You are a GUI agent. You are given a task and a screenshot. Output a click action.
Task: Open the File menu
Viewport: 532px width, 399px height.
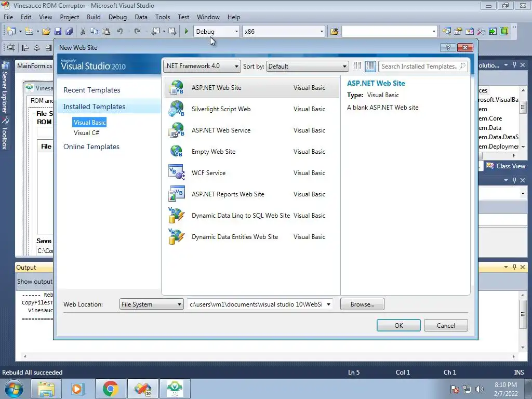pyautogui.click(x=8, y=17)
